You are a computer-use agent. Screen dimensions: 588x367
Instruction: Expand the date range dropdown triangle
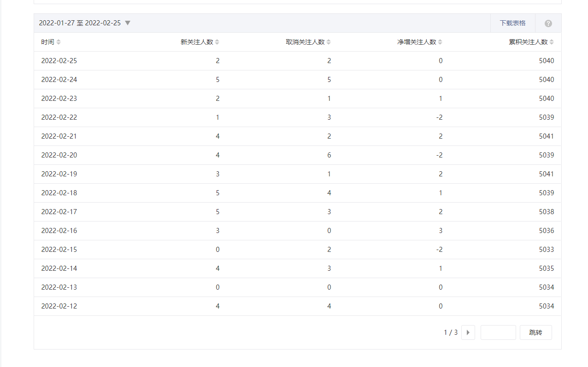pyautogui.click(x=128, y=23)
